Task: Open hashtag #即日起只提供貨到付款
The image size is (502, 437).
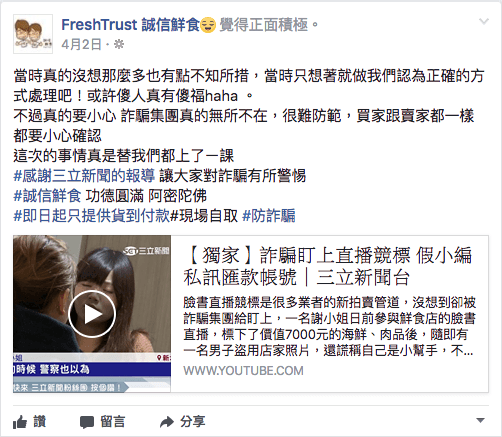Action: [x=92, y=216]
